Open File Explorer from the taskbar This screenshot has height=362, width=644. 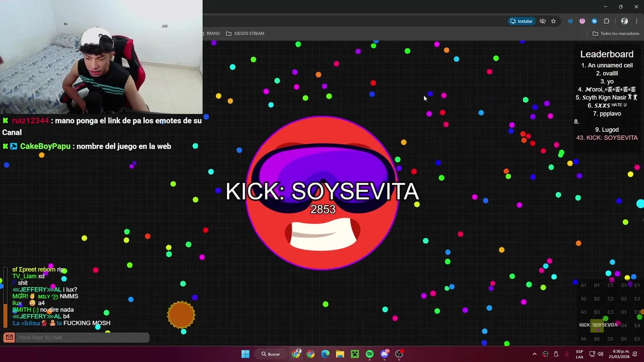340,354
